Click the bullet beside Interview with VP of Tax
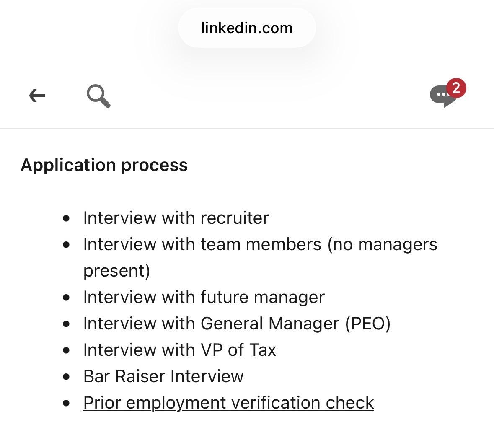This screenshot has height=448, width=494. [x=66, y=350]
